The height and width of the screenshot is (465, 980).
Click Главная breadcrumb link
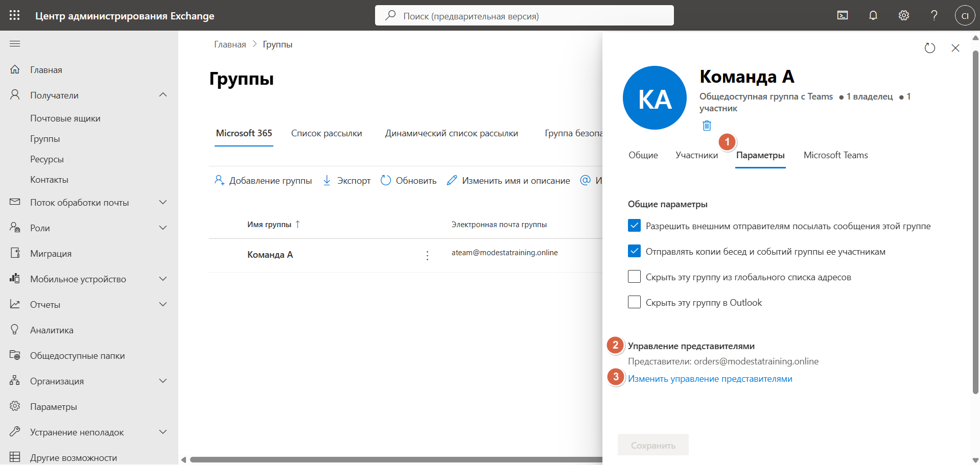click(230, 44)
